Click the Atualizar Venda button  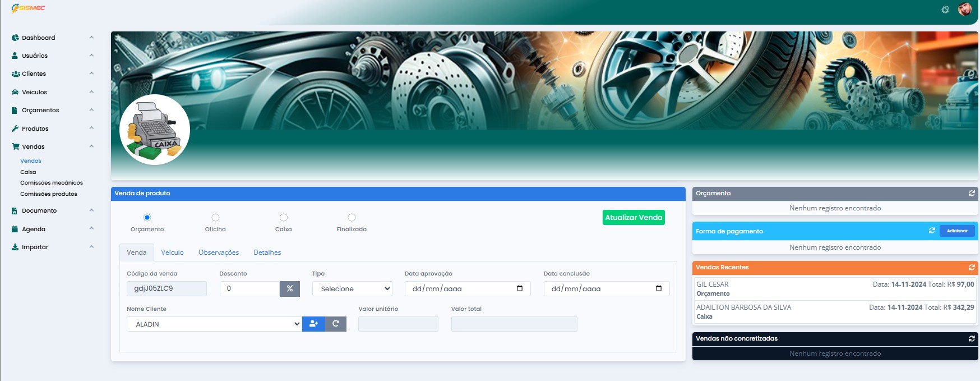(634, 217)
